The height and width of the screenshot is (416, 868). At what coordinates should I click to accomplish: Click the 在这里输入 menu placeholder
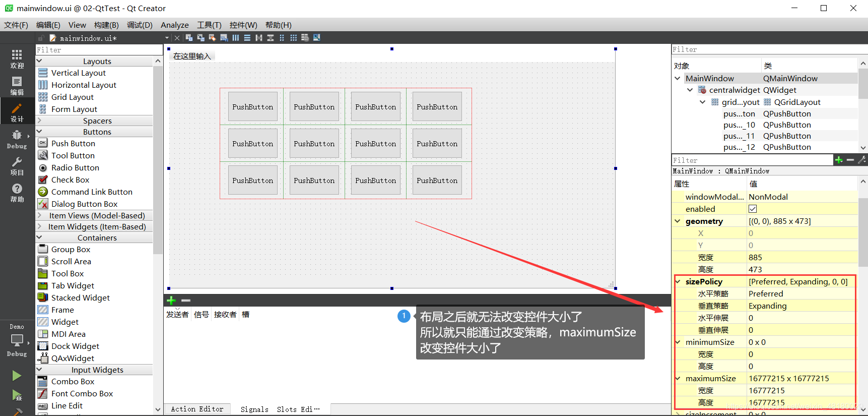[192, 56]
